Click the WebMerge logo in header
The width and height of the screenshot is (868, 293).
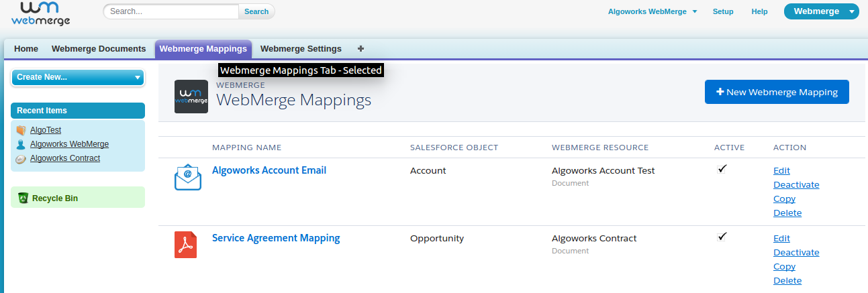click(40, 13)
